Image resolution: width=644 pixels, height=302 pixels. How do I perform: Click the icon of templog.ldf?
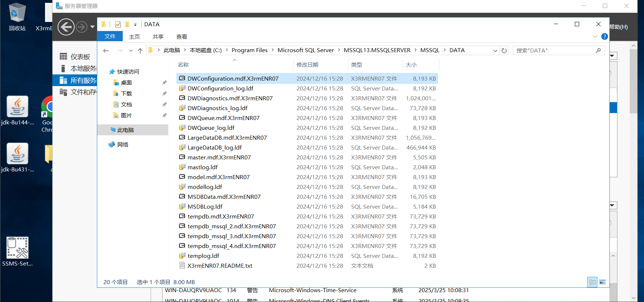coord(182,256)
